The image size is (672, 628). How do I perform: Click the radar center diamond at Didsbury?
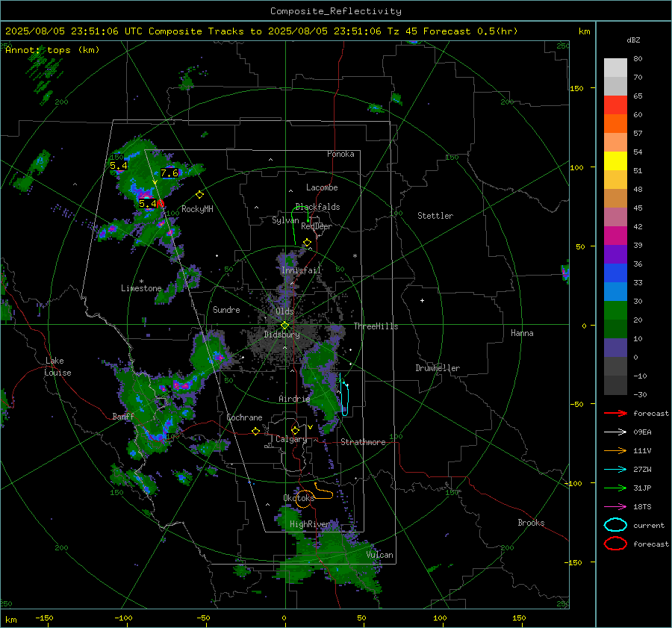284,326
